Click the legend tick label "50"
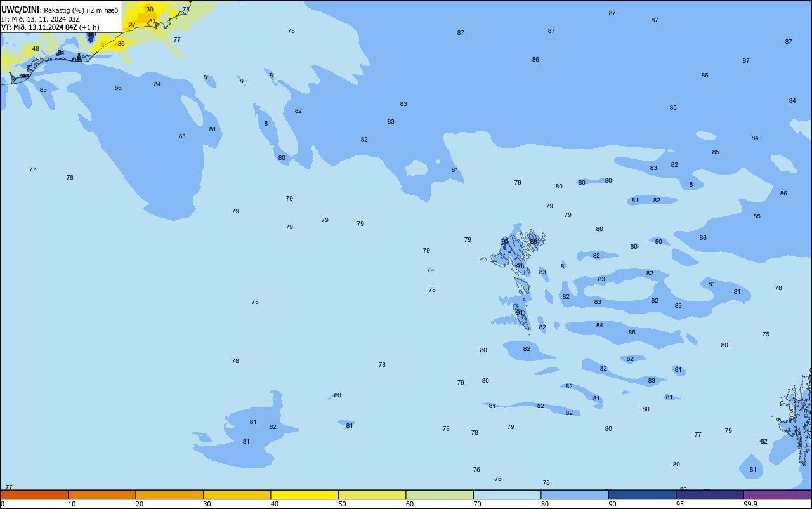 [x=343, y=504]
